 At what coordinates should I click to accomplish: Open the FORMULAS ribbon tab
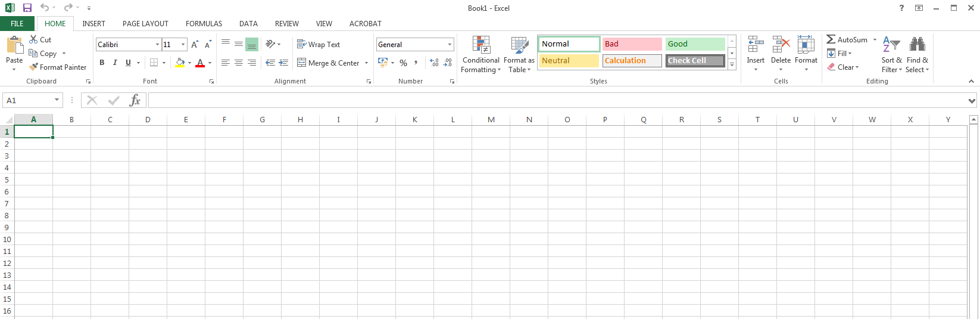tap(204, 24)
